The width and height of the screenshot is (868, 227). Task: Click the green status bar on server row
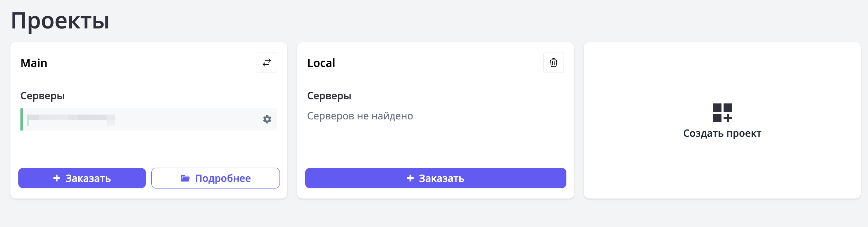(22, 119)
